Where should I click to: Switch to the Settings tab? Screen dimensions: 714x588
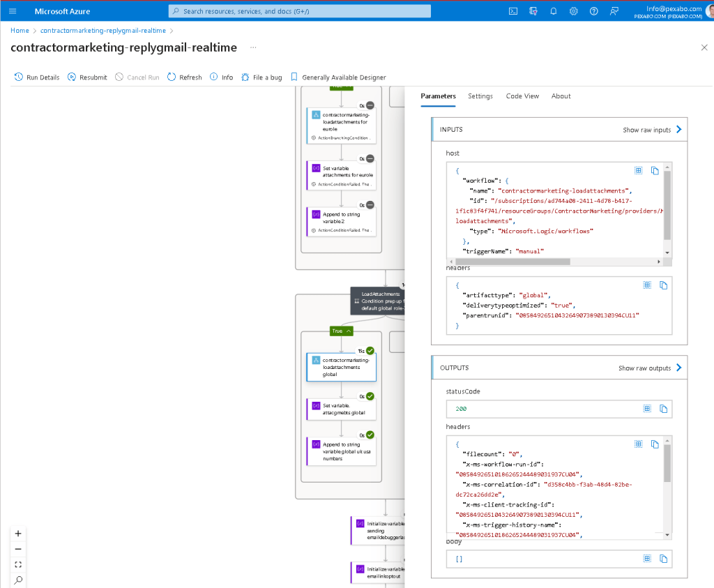pyautogui.click(x=480, y=96)
